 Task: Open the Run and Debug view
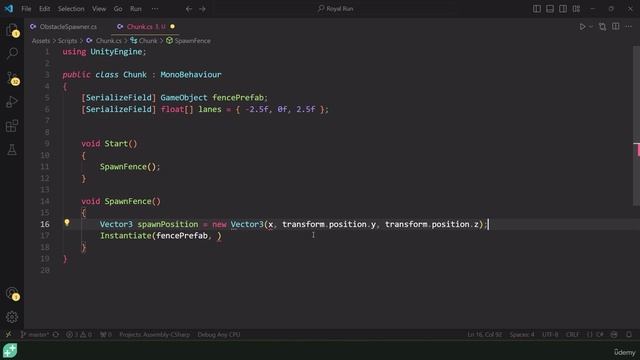[12, 102]
